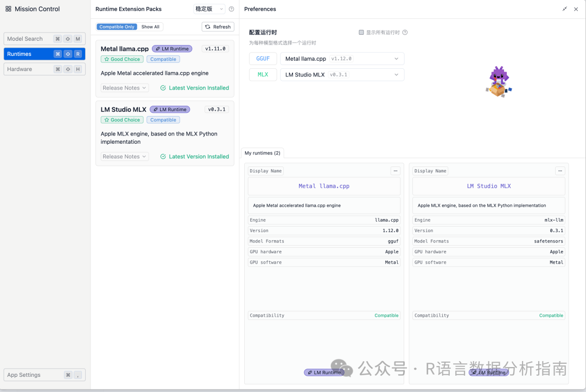Click the purple mascot illustration

pos(499,82)
